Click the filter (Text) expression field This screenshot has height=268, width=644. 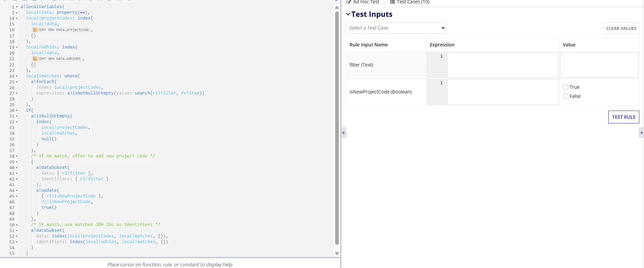coord(503,65)
